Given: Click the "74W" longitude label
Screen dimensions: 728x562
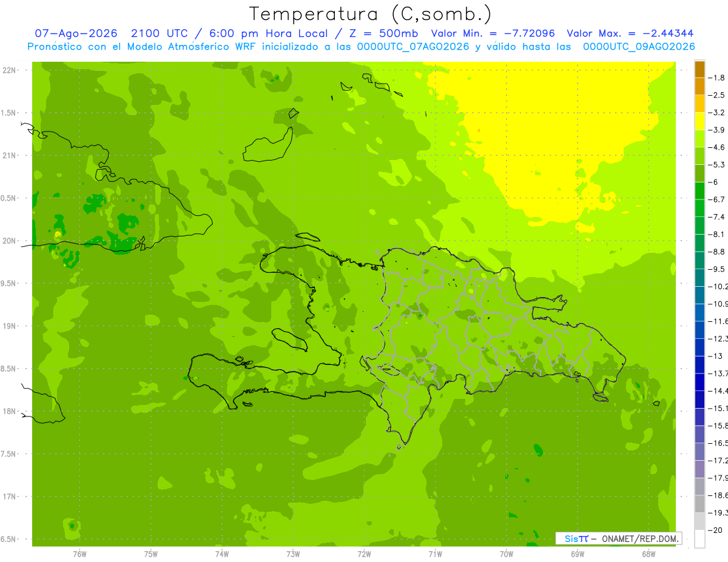Looking at the screenshot, I should pyautogui.click(x=222, y=554).
